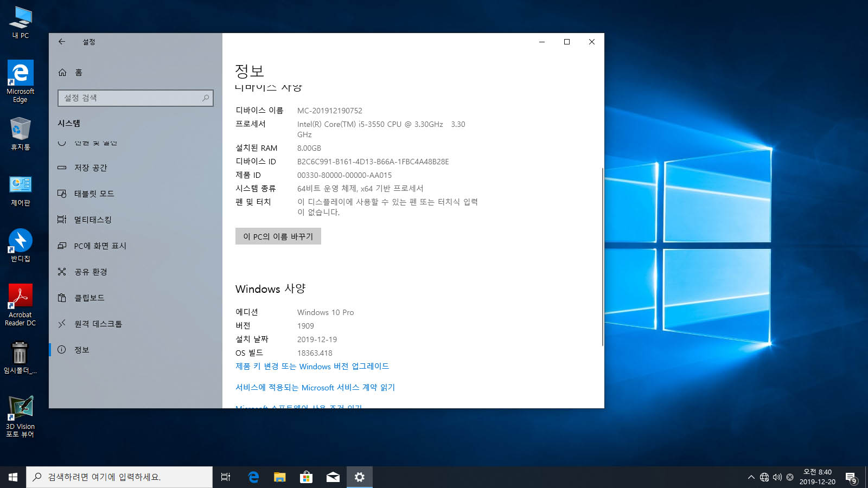Image resolution: width=868 pixels, height=488 pixels.
Task: Select the 반디집 desktop shortcut
Action: (21, 246)
